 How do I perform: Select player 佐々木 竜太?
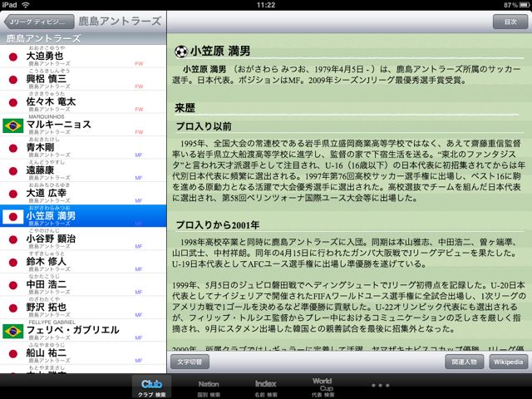coord(83,102)
